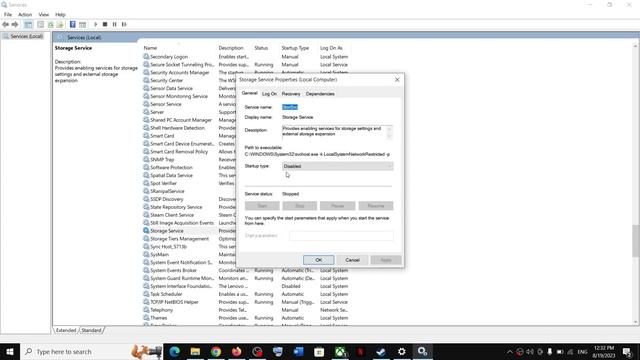Image resolution: width=640 pixels, height=360 pixels.
Task: Click the Services app taskbar icon
Action: [422, 351]
